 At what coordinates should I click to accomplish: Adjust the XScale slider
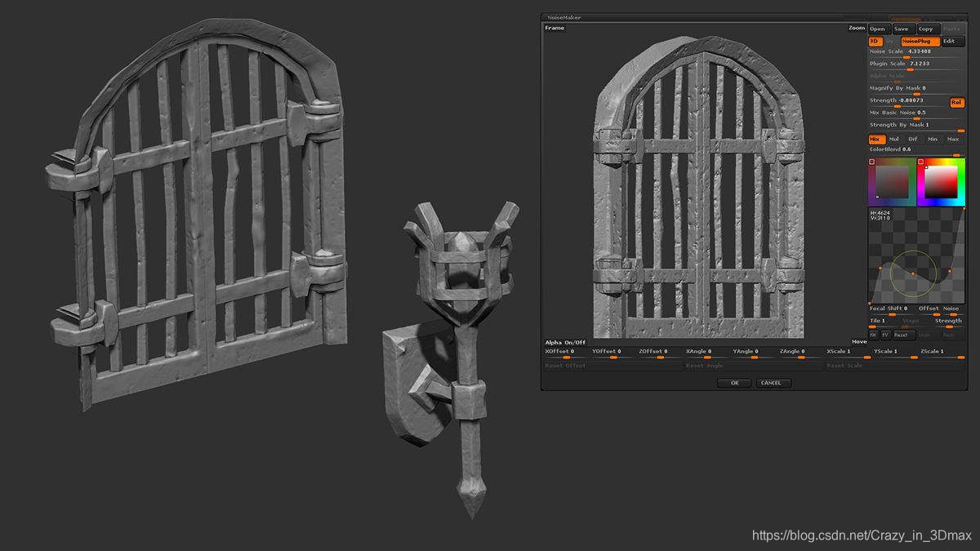pyautogui.click(x=848, y=353)
